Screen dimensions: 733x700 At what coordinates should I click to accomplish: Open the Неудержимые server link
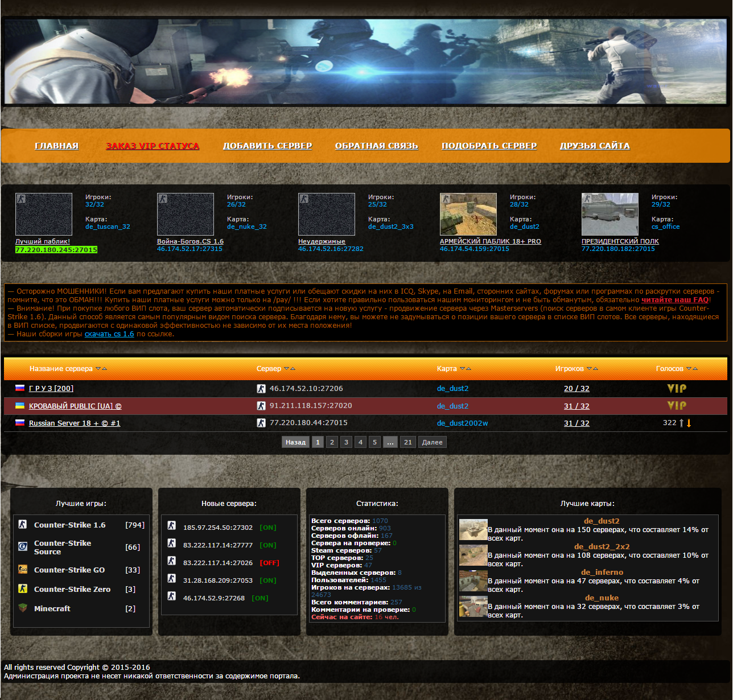[x=322, y=241]
